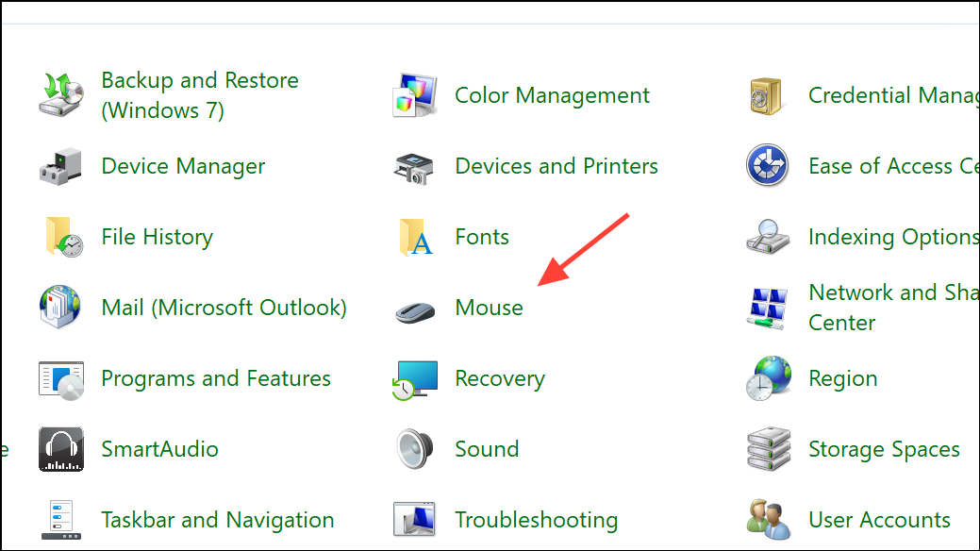Click the Device Manager icon
Viewport: 980px width, 551px height.
[60, 165]
